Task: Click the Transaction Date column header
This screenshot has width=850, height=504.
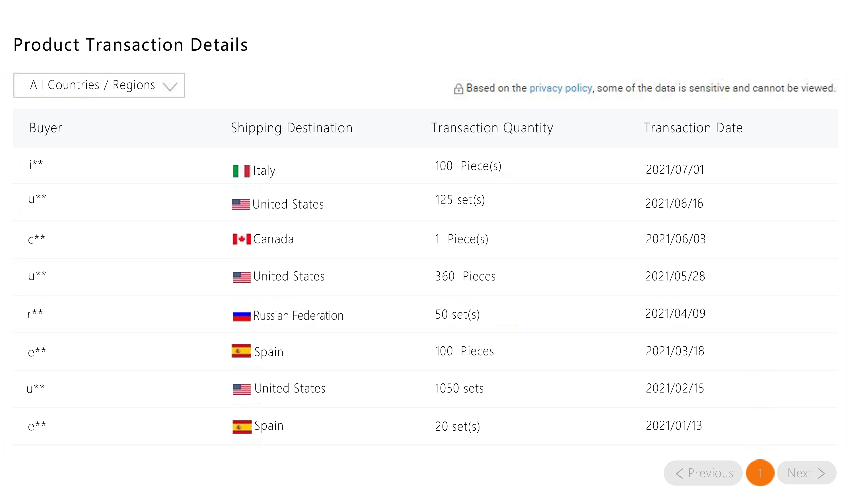Action: pos(693,128)
